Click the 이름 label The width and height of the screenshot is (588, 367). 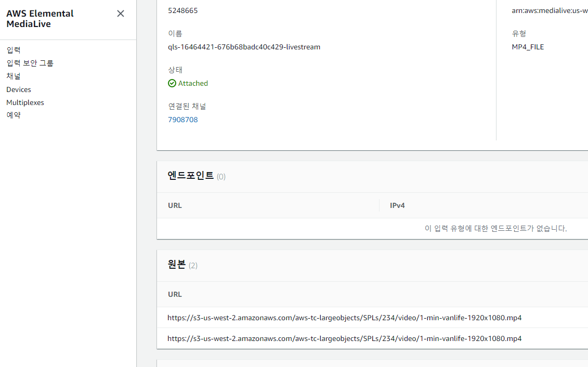point(175,33)
